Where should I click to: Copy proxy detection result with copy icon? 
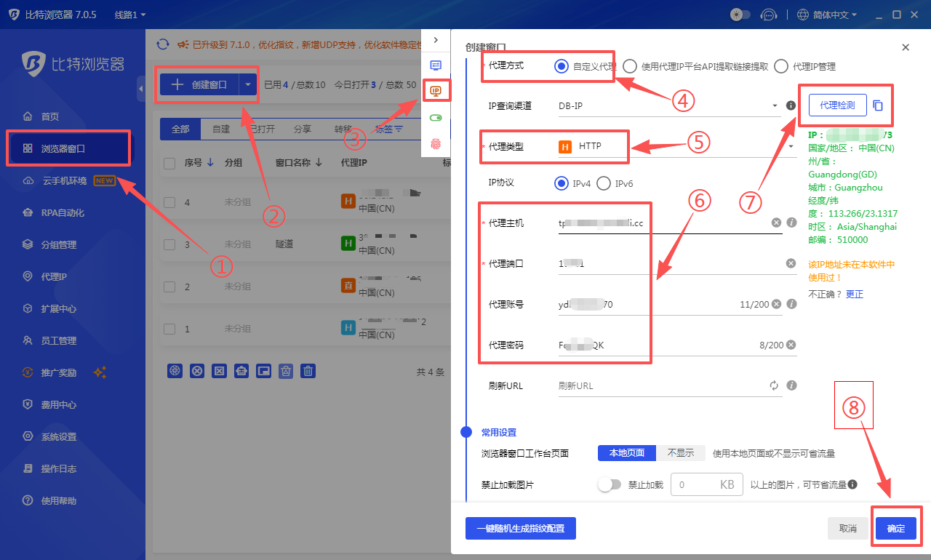878,105
